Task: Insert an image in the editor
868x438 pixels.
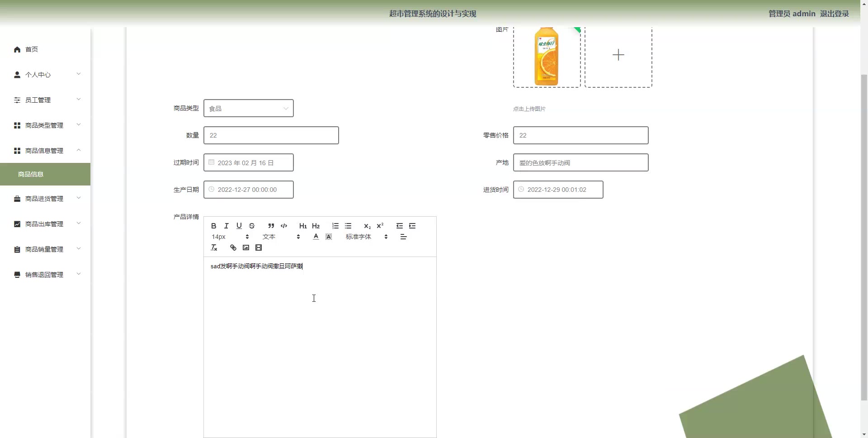Action: point(245,248)
